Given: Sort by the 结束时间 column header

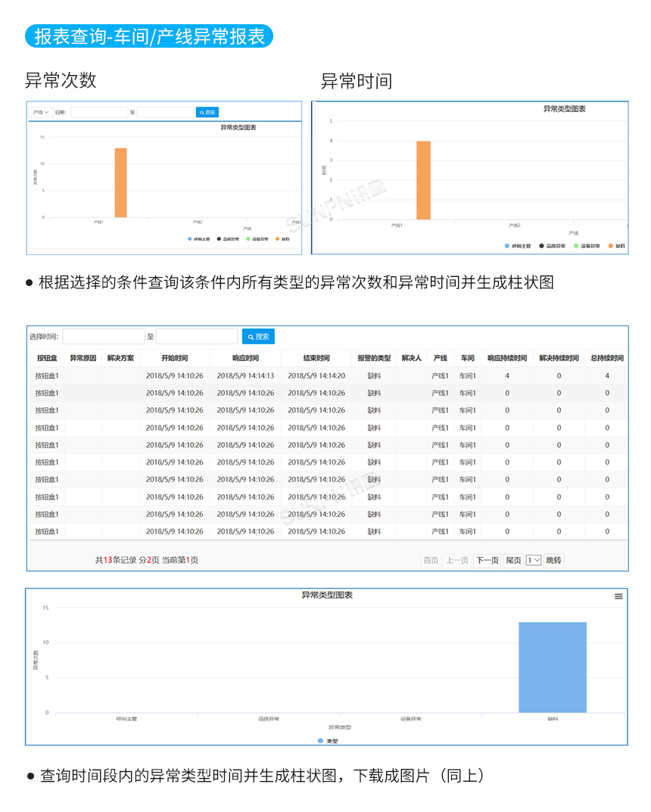Looking at the screenshot, I should point(316,359).
